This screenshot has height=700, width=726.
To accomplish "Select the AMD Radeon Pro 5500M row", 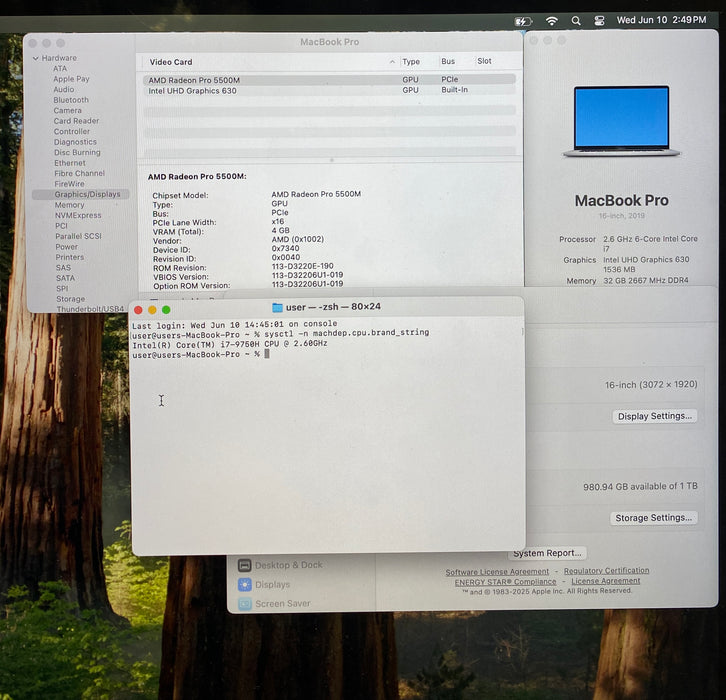I will pos(329,80).
